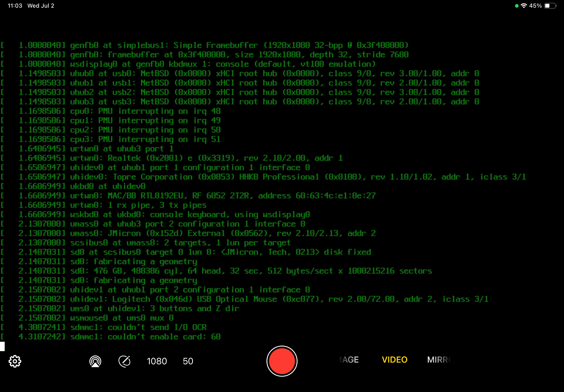The image size is (564, 392).
Task: Tap the 45% battery percentage text
Action: 536,6
